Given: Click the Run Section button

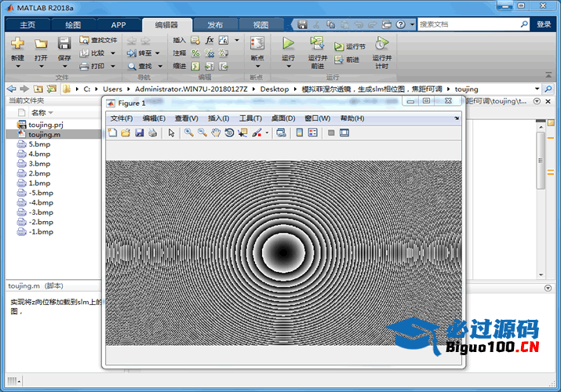Looking at the screenshot, I should click(x=350, y=46).
